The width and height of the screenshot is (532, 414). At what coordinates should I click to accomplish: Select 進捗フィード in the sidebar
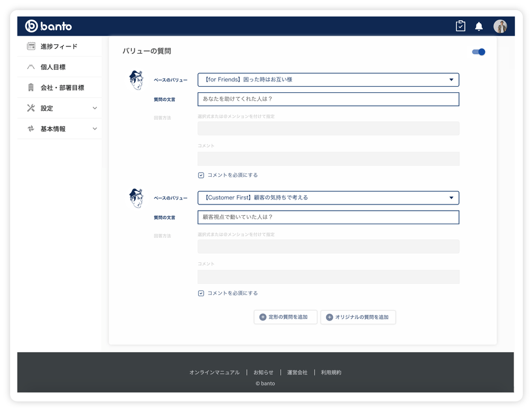[x=59, y=46]
